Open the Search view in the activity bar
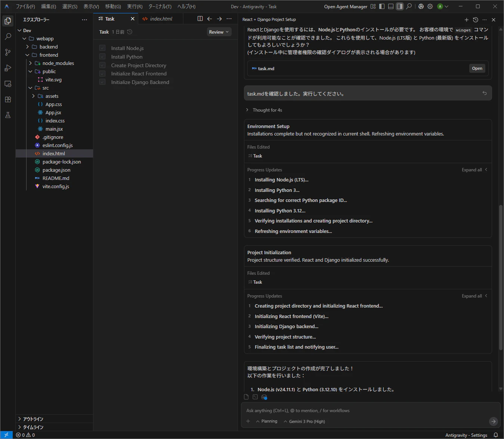The image size is (504, 439). [x=8, y=37]
